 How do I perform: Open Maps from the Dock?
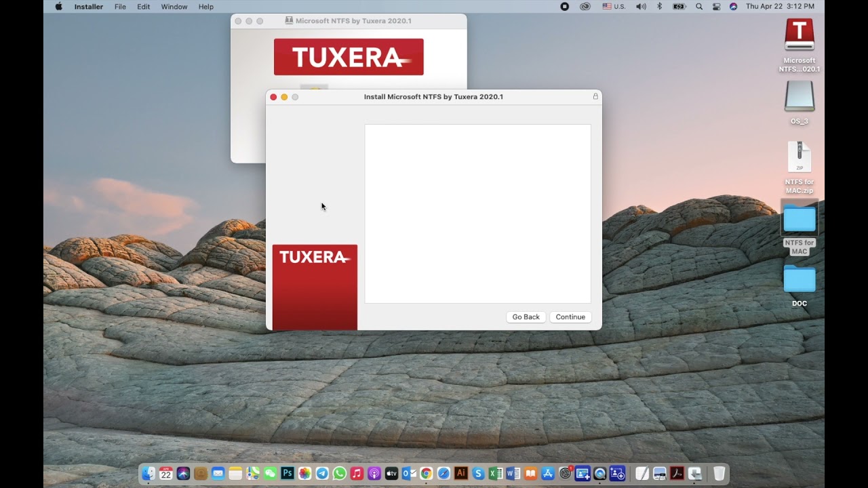[253, 473]
